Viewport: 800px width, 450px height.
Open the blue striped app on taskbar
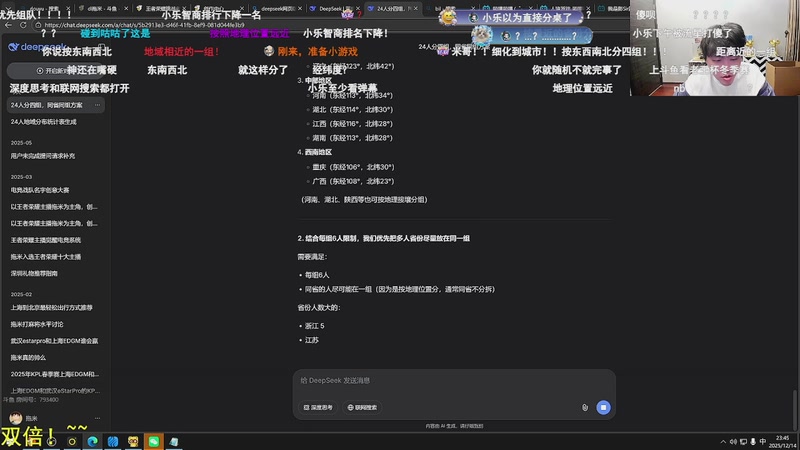pos(113,441)
